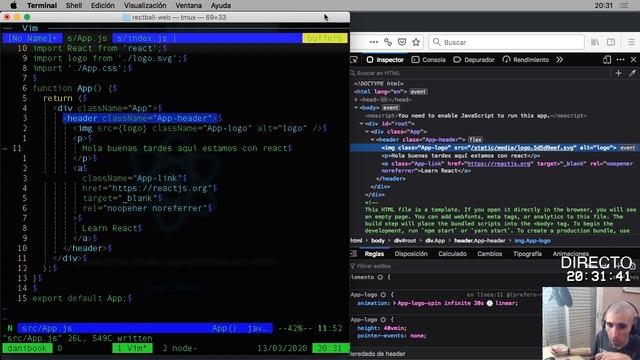
Task: Switch to the Depurador tab
Action: point(474,60)
